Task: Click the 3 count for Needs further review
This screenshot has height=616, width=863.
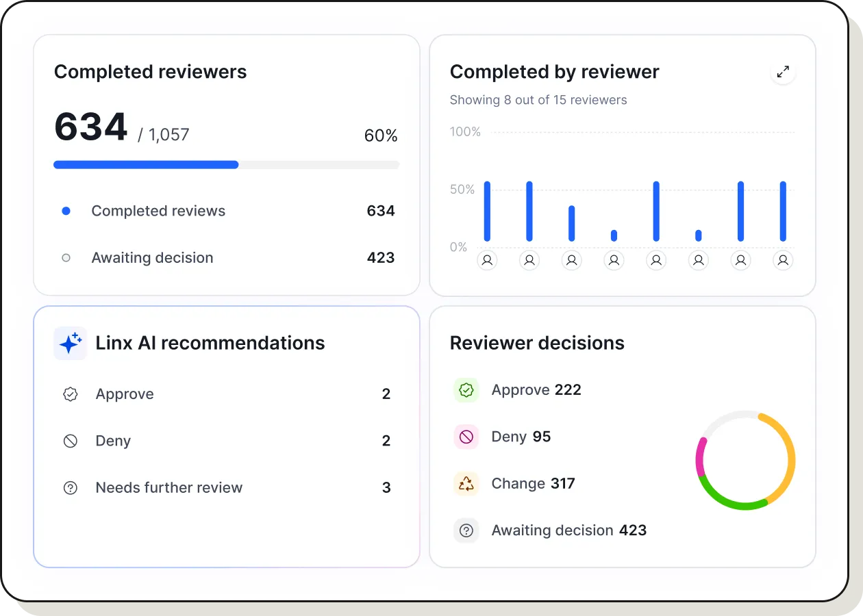Action: [386, 488]
